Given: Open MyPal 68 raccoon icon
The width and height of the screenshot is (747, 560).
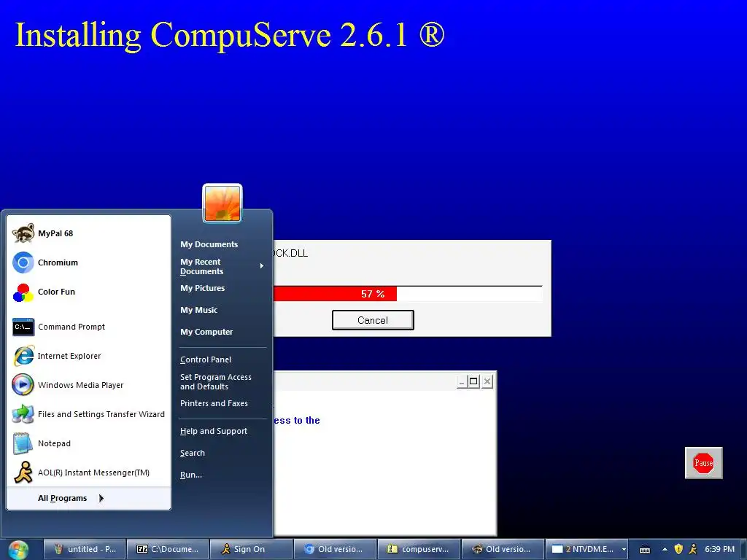Looking at the screenshot, I should (23, 233).
